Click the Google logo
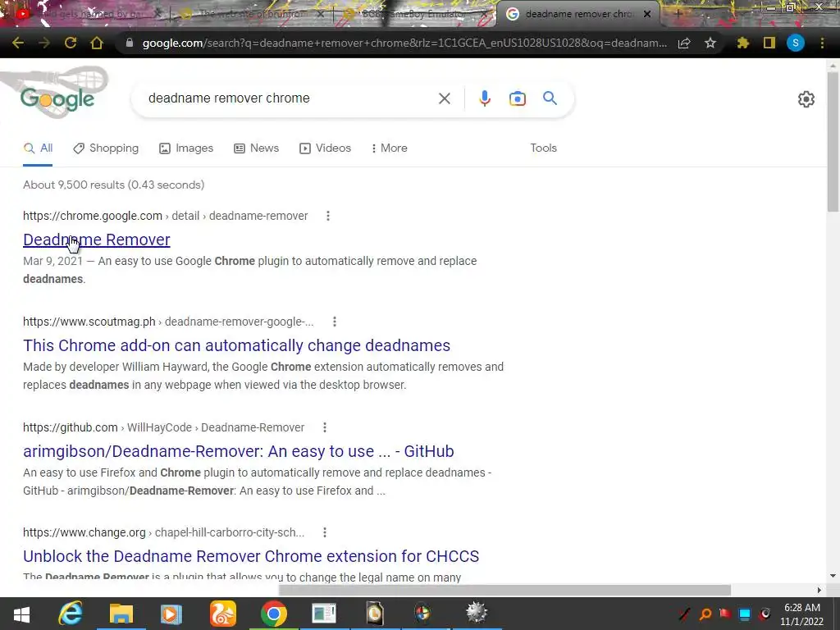The width and height of the screenshot is (840, 630). [x=57, y=98]
